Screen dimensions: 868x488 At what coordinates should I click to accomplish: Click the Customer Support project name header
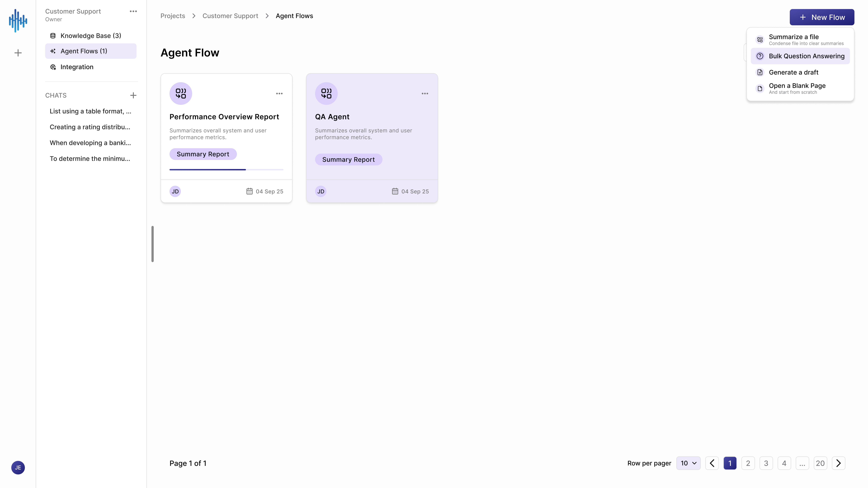coord(73,11)
